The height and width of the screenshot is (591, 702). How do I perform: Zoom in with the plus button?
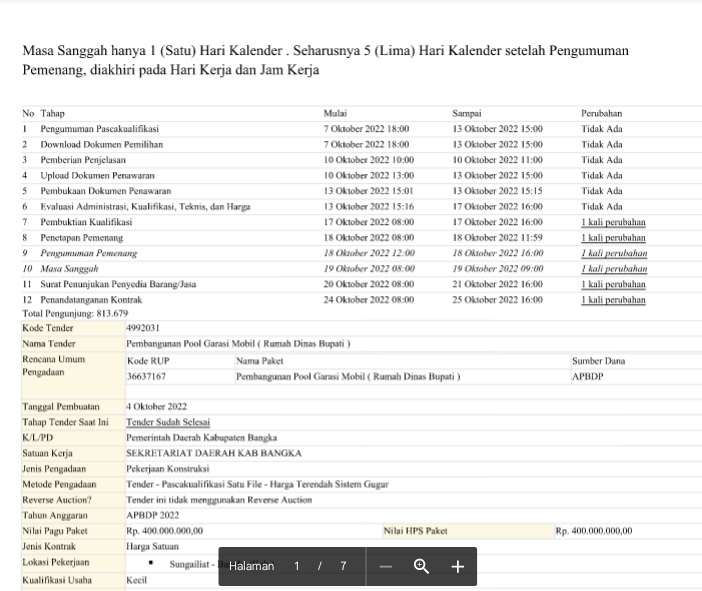(x=458, y=566)
